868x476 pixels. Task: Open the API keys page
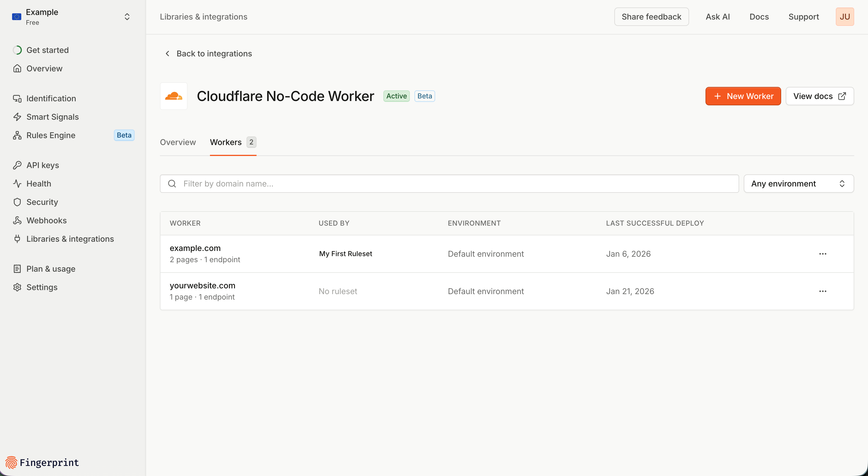pyautogui.click(x=43, y=165)
